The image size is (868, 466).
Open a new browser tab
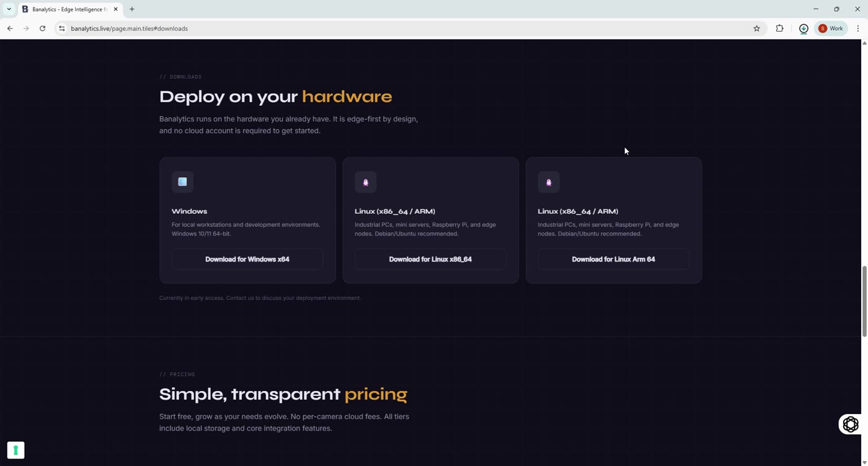click(132, 9)
